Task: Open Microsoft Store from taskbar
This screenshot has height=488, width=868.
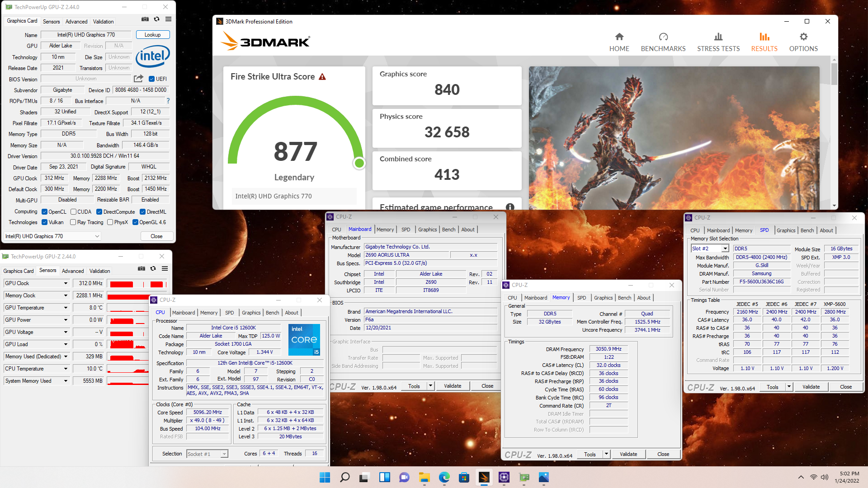Action: [464, 477]
